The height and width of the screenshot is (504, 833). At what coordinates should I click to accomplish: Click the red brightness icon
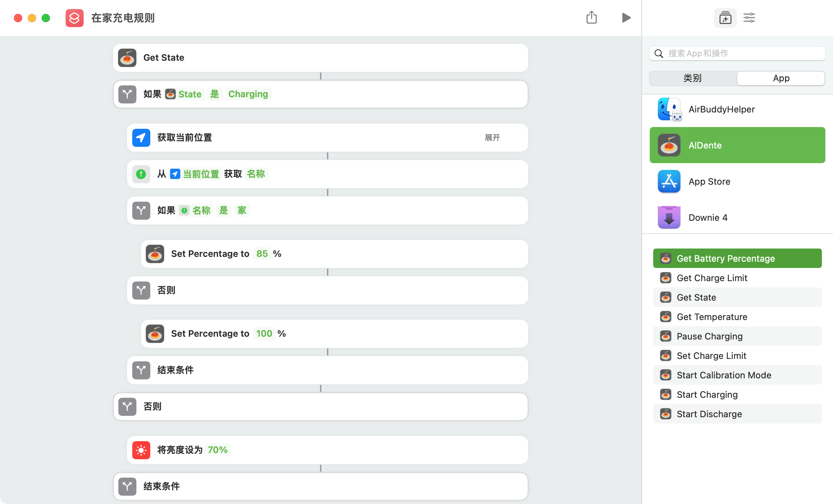141,450
